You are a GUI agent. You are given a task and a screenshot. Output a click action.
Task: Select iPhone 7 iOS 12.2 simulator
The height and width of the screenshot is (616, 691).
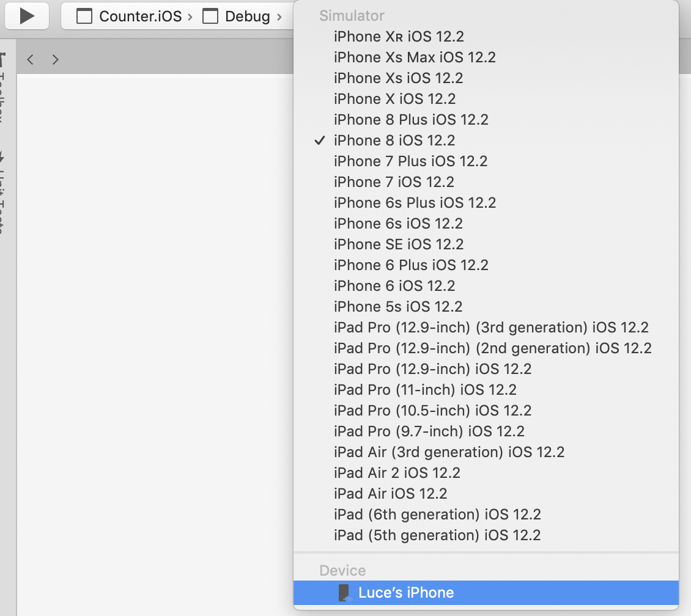(x=486, y=182)
